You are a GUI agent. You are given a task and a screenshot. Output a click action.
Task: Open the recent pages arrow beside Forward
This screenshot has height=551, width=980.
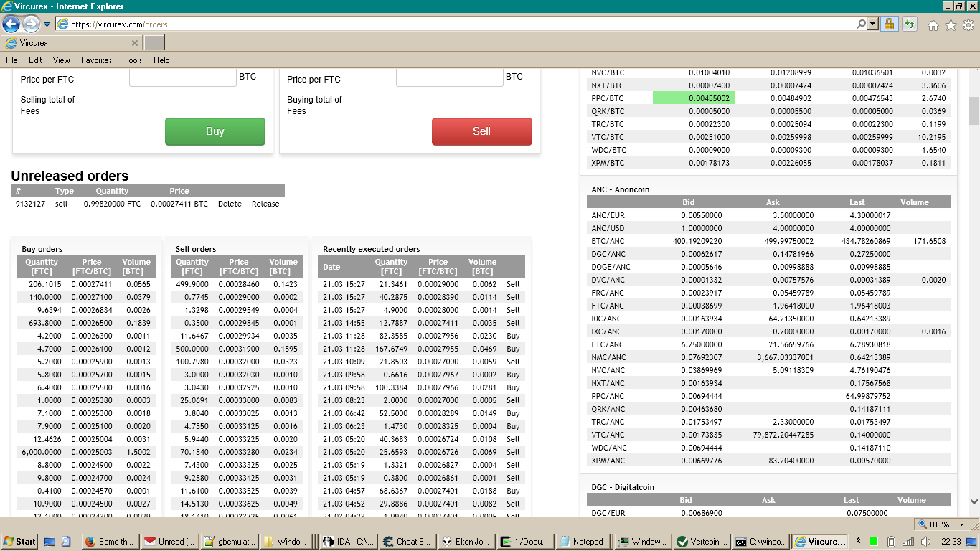tap(47, 24)
